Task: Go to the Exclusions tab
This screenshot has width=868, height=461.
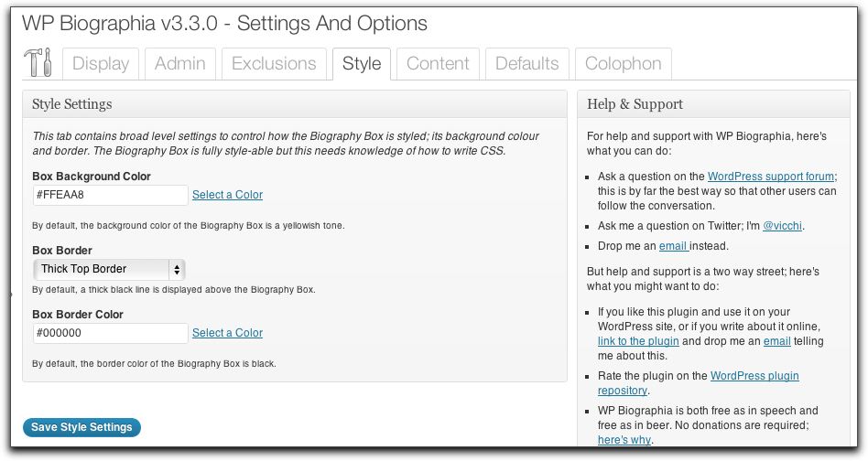Action: coord(274,64)
